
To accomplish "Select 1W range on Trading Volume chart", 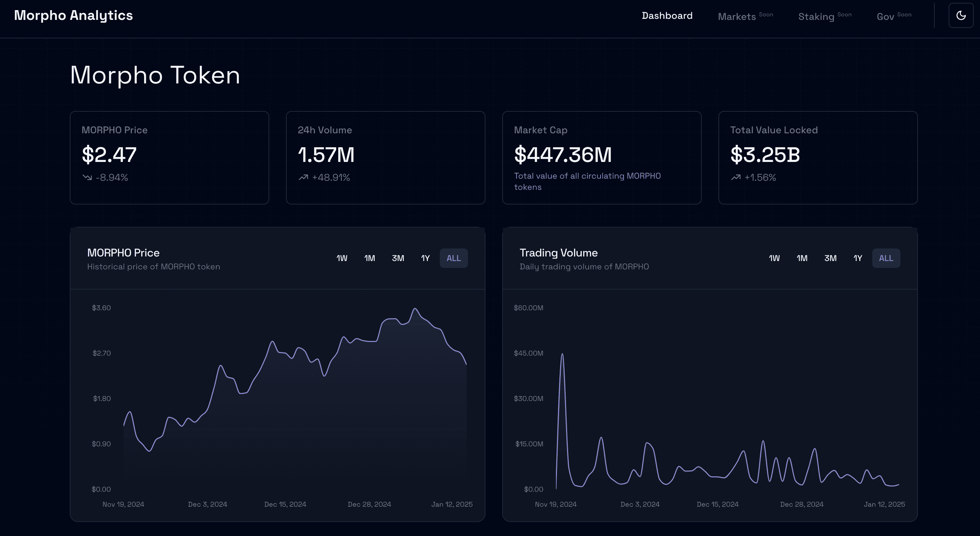I will coord(774,258).
